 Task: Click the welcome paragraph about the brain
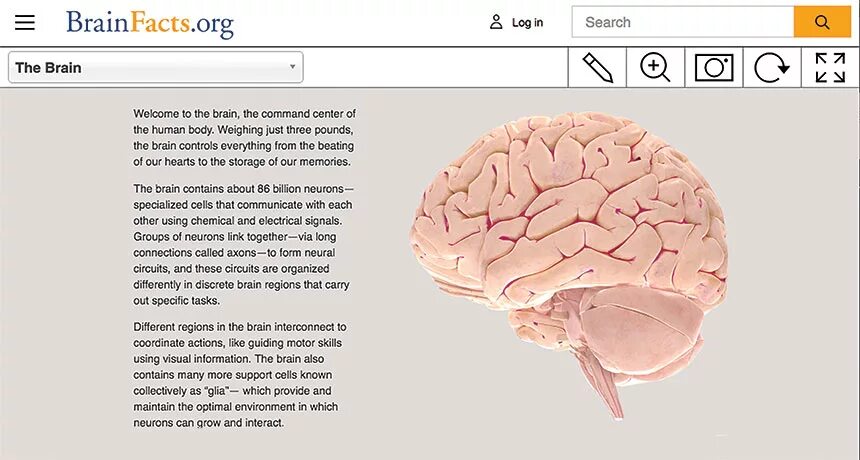[245, 138]
